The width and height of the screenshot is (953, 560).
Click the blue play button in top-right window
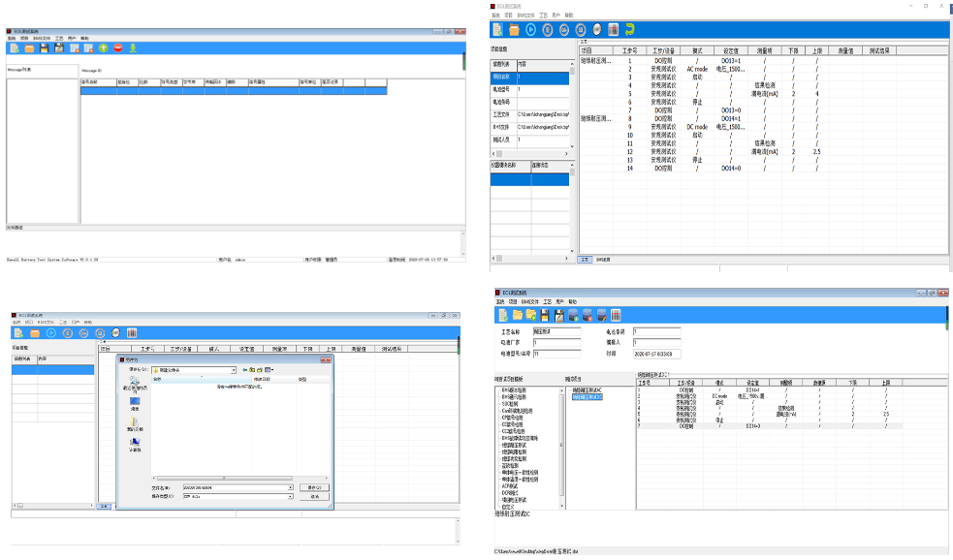(530, 30)
